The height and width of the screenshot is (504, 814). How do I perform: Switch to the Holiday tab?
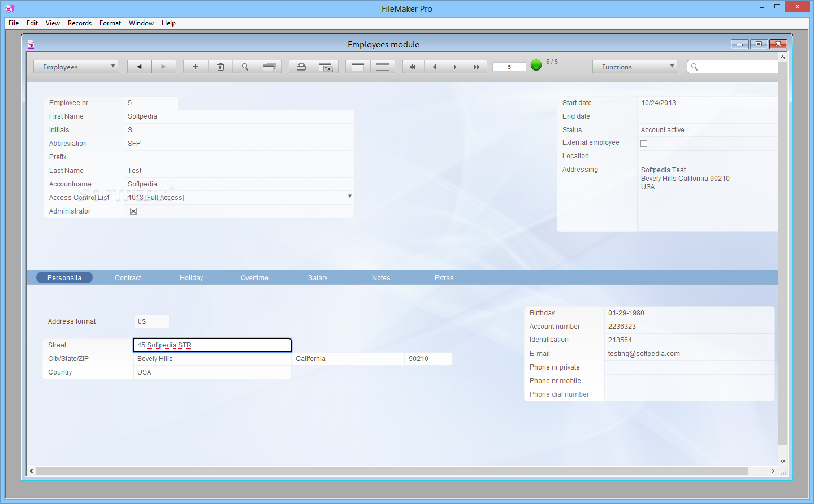(191, 277)
